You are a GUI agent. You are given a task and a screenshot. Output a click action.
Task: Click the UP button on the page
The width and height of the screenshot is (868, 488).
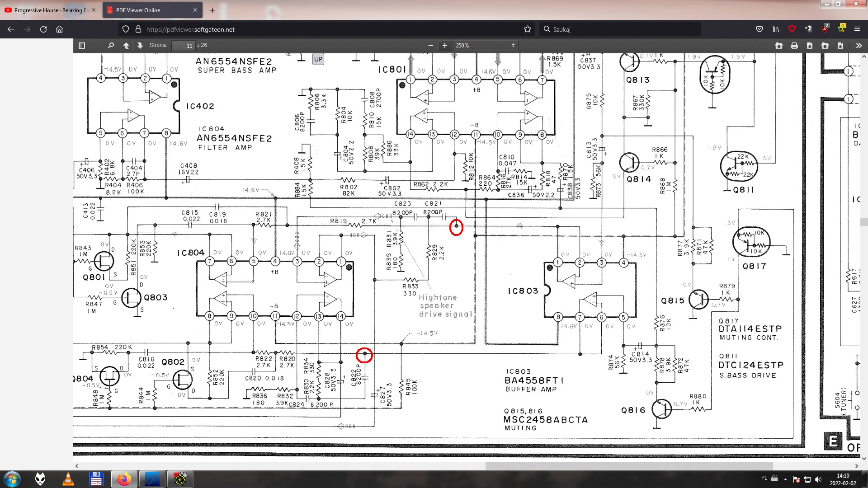click(318, 59)
